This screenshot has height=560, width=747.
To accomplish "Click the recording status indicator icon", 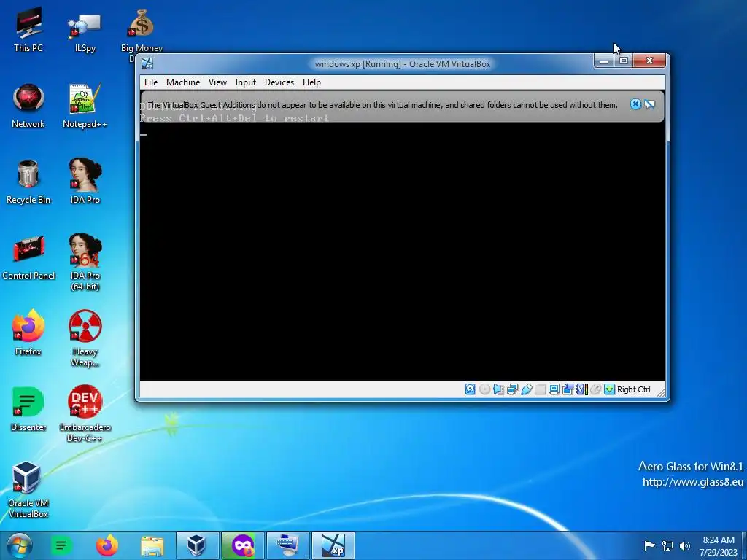I will [x=568, y=389].
